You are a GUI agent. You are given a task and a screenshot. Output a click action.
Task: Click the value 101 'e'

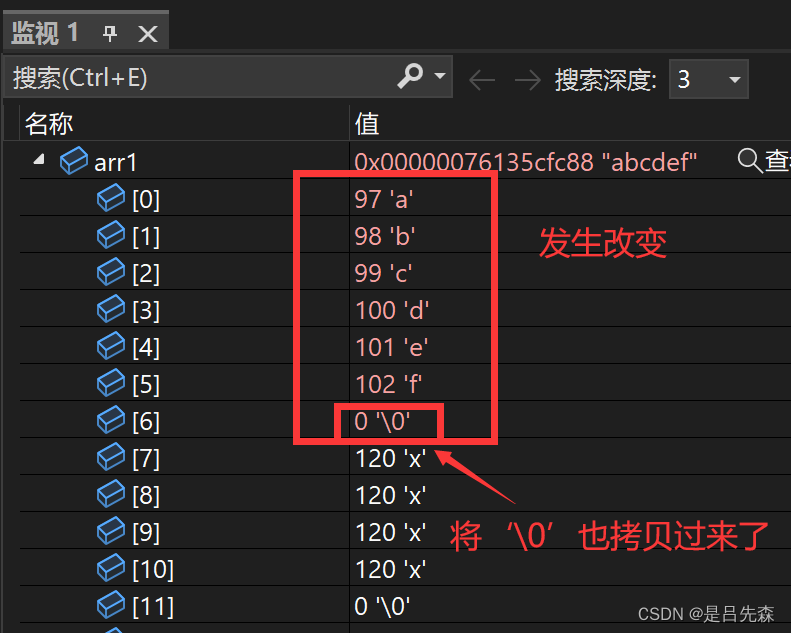tap(391, 348)
